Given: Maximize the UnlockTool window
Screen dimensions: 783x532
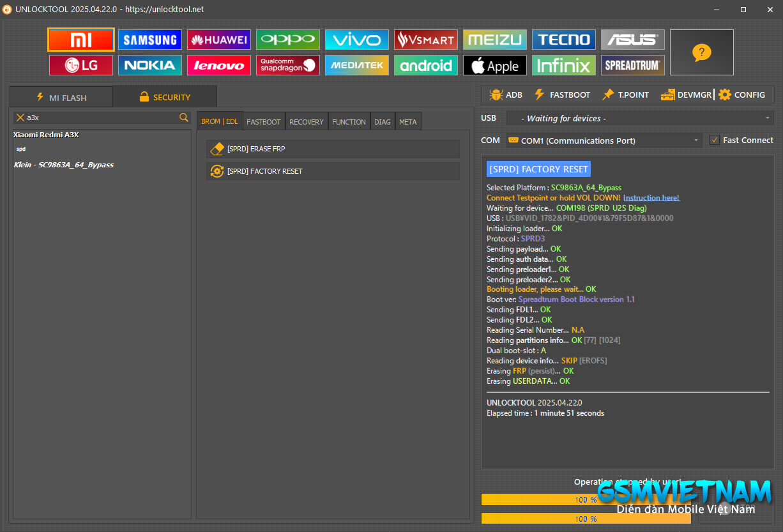Looking at the screenshot, I should tap(743, 10).
